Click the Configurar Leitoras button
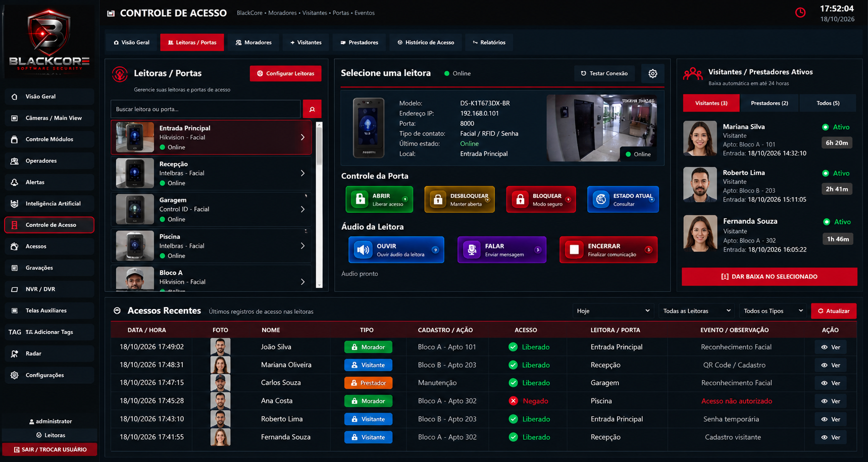Image resolution: width=868 pixels, height=462 pixels. coord(286,74)
